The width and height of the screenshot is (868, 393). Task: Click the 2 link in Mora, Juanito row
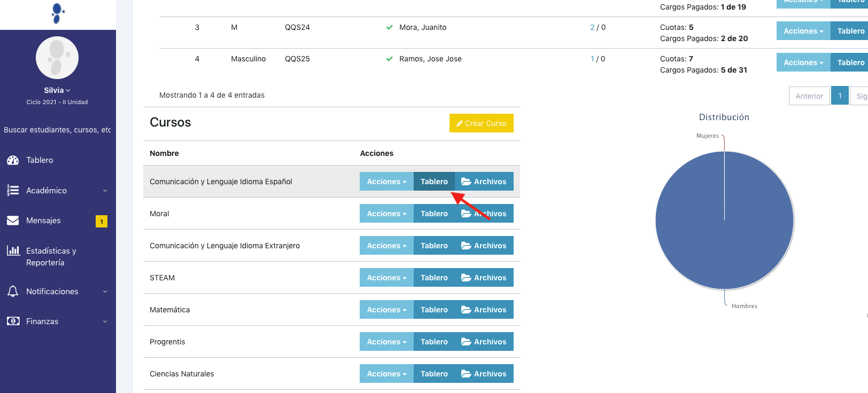tap(592, 27)
